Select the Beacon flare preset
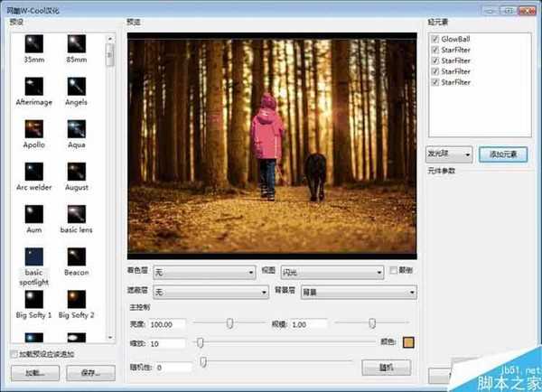This screenshot has height=392, width=542. point(77,257)
